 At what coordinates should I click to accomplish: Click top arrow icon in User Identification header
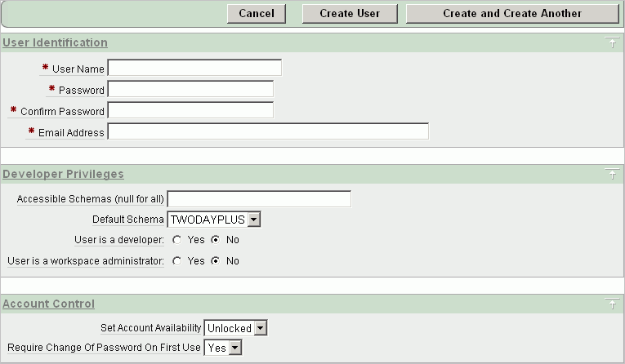[612, 43]
